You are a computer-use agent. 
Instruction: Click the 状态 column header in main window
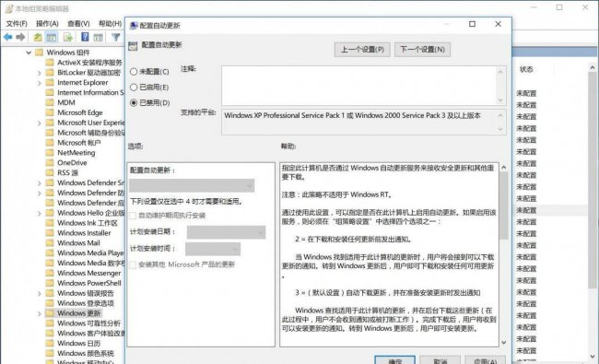[x=526, y=69]
